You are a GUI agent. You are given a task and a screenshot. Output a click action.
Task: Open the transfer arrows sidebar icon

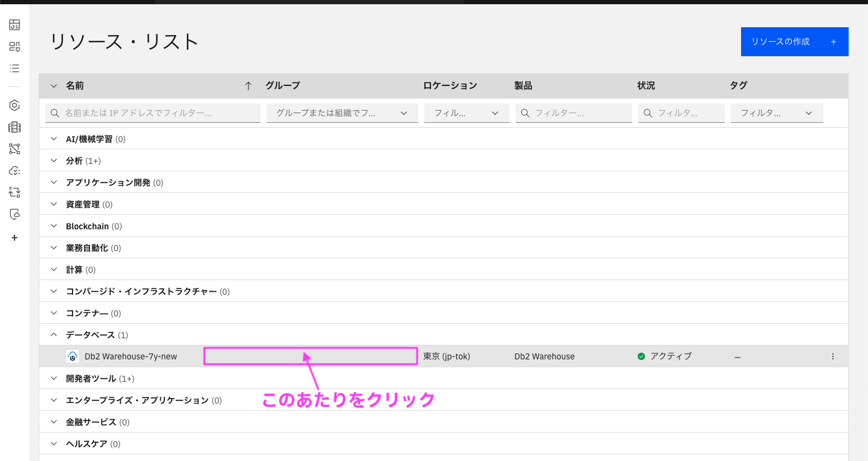click(15, 192)
